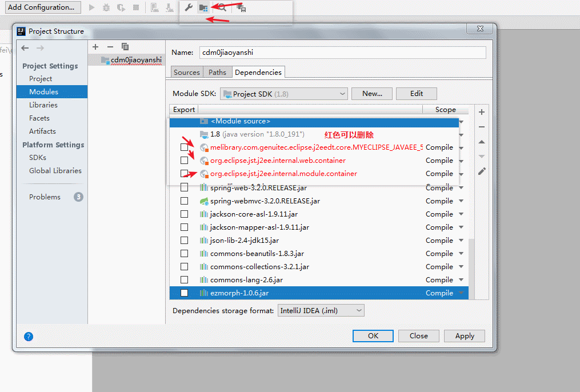Screen dimensions: 580x392
Task: Remove a dependency with the right-side minus
Action: (482, 127)
